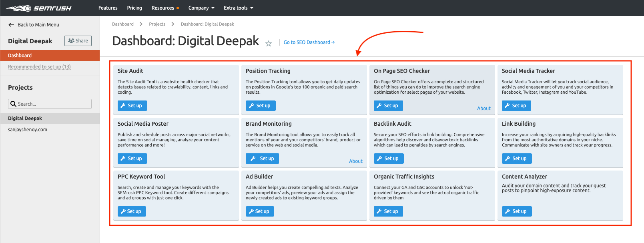Click the Dashboard: Digital Deepak breadcrumb text
The image size is (644, 243).
click(207, 24)
